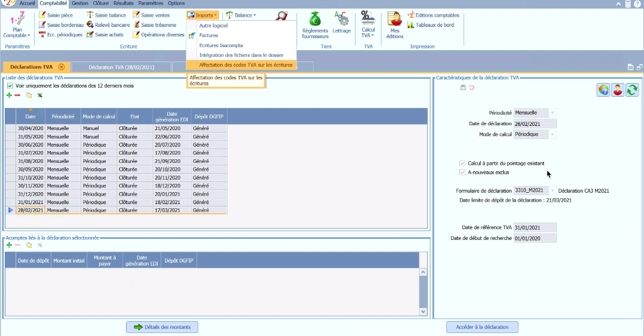The image size is (644, 336).
Task: Open Ecr. périodiques
Action: pyautogui.click(x=60, y=35)
